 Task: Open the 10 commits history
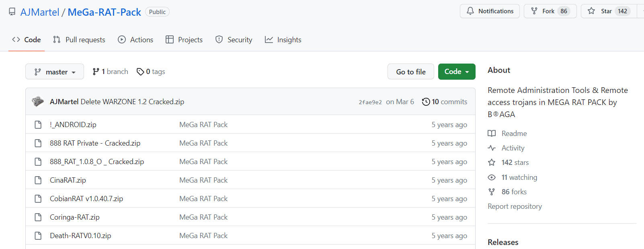point(445,102)
